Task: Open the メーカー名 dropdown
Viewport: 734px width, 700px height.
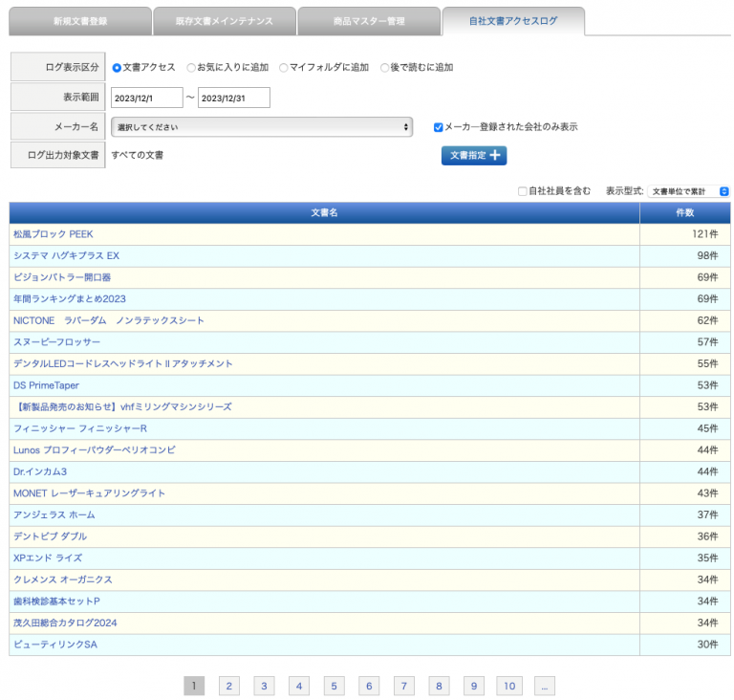Action: pos(262,127)
